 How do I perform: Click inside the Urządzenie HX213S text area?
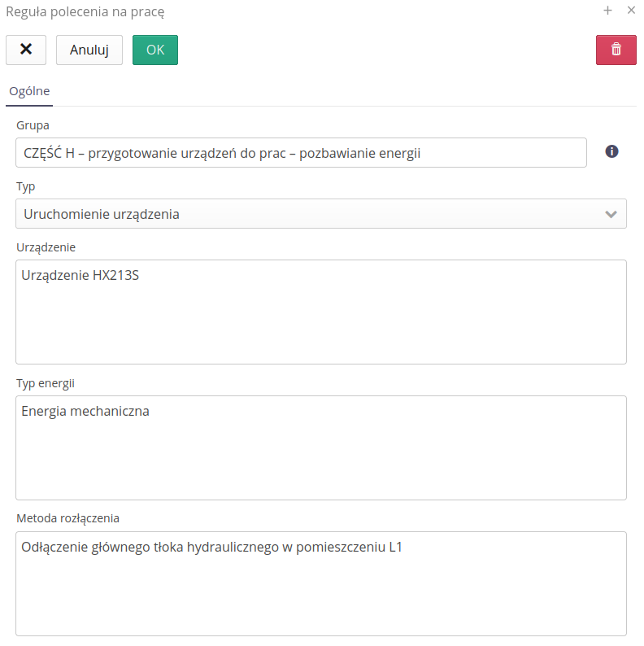tap(320, 312)
